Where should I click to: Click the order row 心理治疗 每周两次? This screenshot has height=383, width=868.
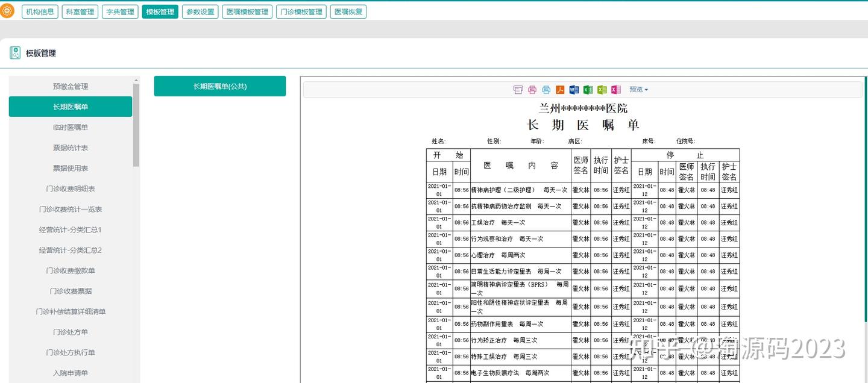(x=520, y=255)
